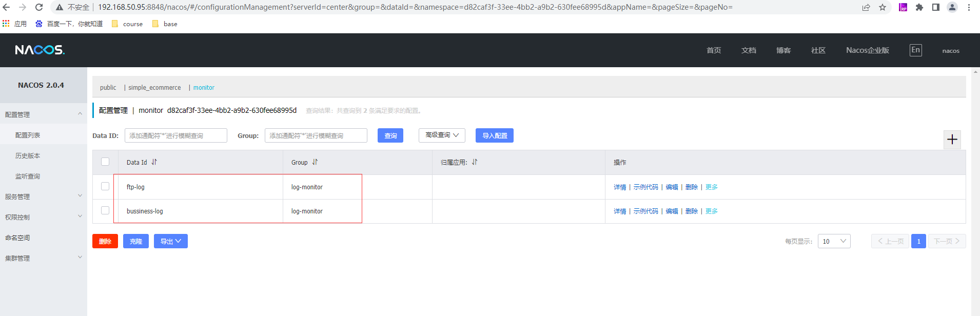Toggle the browser side panel icon

(936, 7)
